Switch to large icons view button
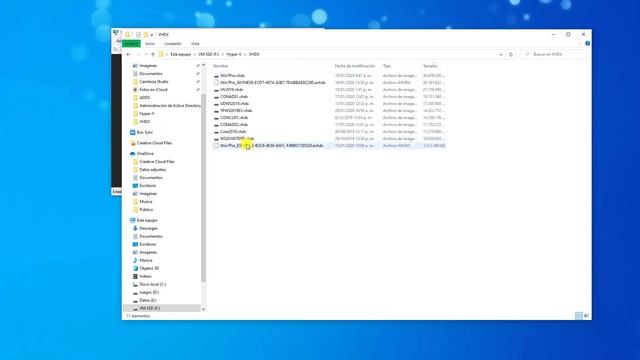The image size is (640, 360). point(587,316)
